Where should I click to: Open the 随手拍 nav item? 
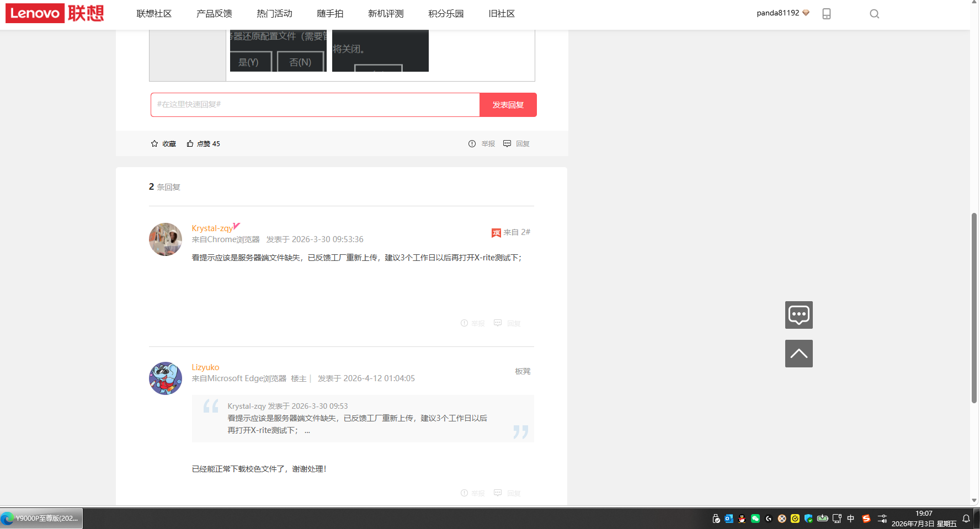tap(330, 14)
